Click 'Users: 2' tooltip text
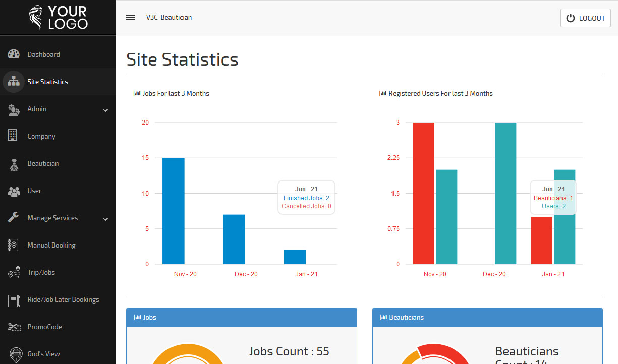The height and width of the screenshot is (364, 618). pos(553,206)
